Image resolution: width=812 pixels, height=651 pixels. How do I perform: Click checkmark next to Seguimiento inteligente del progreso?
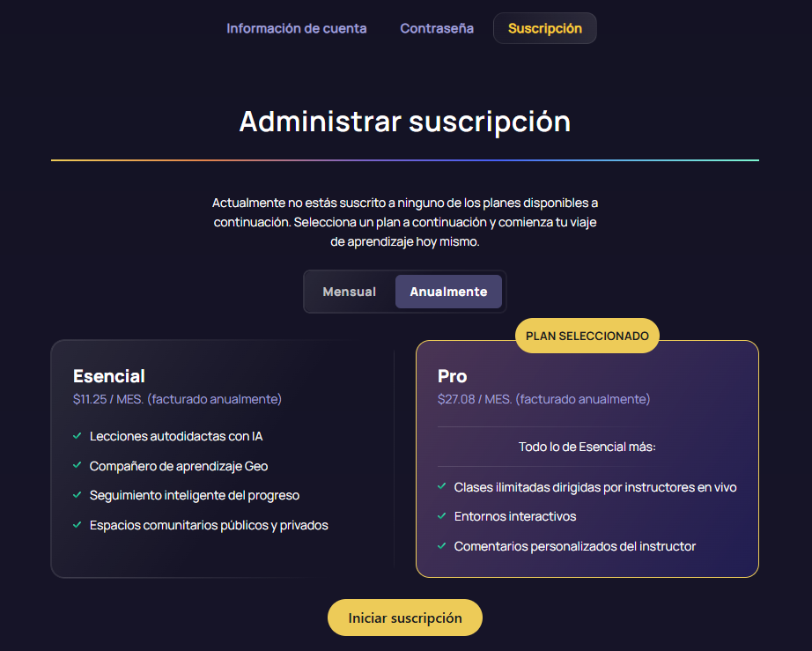(78, 495)
